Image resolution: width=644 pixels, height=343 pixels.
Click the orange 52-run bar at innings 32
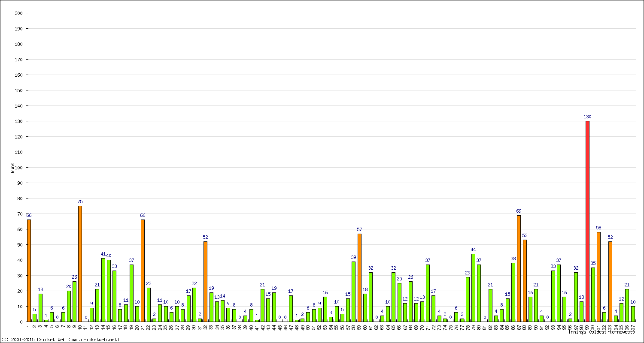coord(205,282)
